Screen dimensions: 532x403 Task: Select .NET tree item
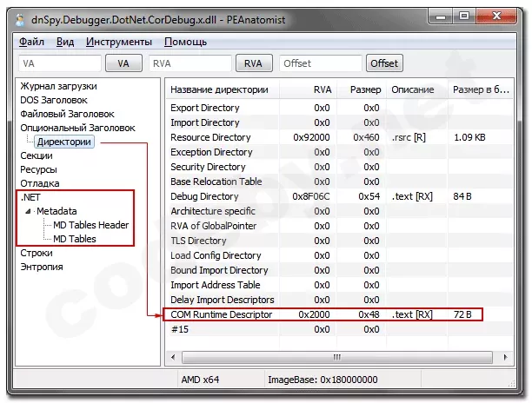coord(30,197)
